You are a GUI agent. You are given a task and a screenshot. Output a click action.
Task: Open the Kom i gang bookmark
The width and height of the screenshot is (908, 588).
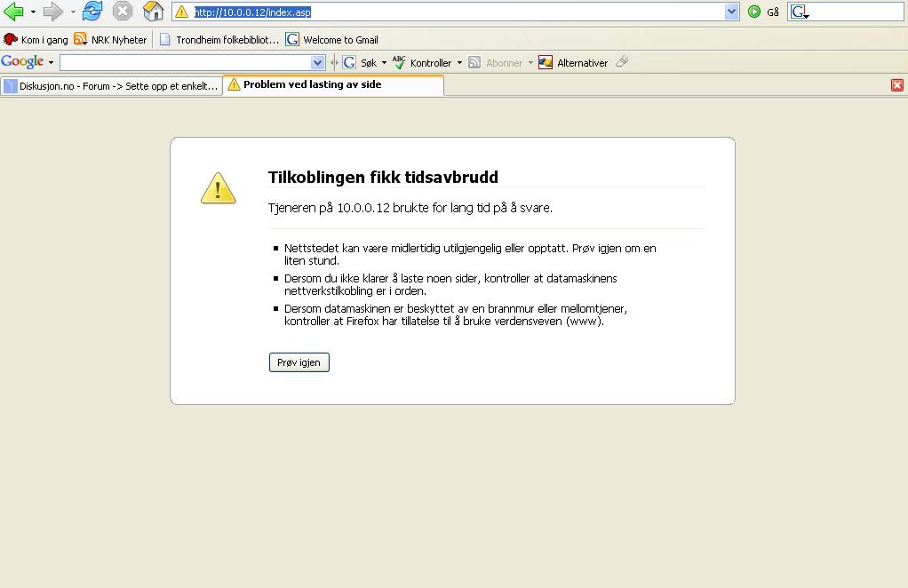pos(36,39)
